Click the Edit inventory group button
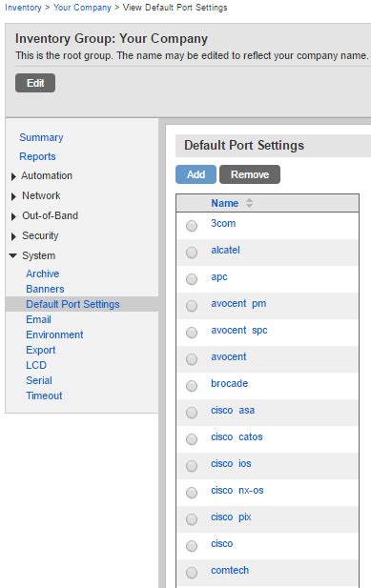 (35, 83)
